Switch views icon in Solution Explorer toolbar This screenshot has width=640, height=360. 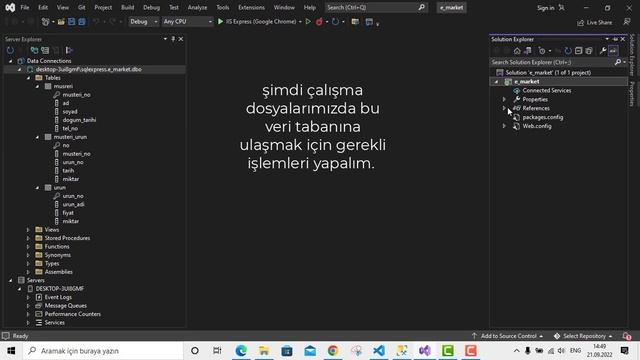528,51
